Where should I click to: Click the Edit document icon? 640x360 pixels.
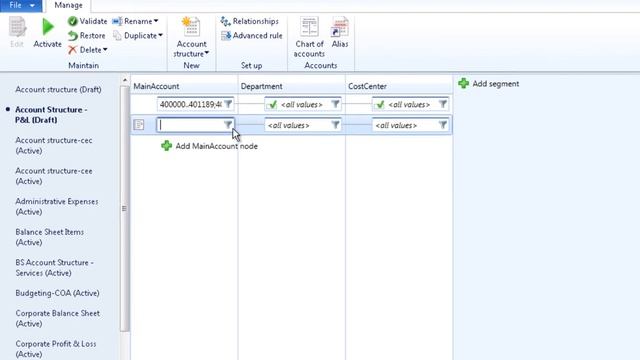(x=17, y=27)
